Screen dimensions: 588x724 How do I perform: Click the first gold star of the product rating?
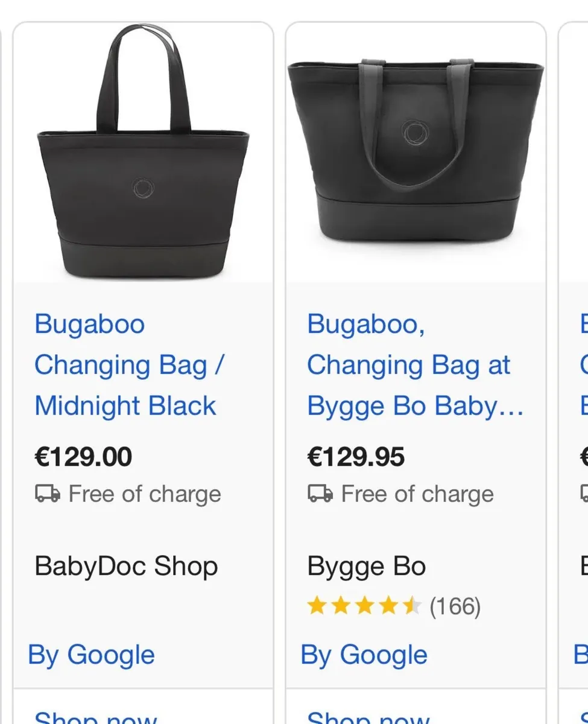click(318, 606)
